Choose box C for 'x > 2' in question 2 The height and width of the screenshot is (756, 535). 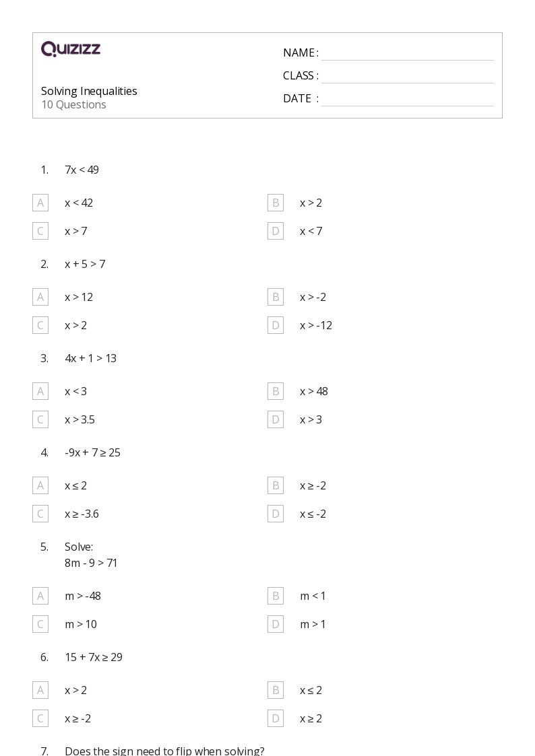40,325
